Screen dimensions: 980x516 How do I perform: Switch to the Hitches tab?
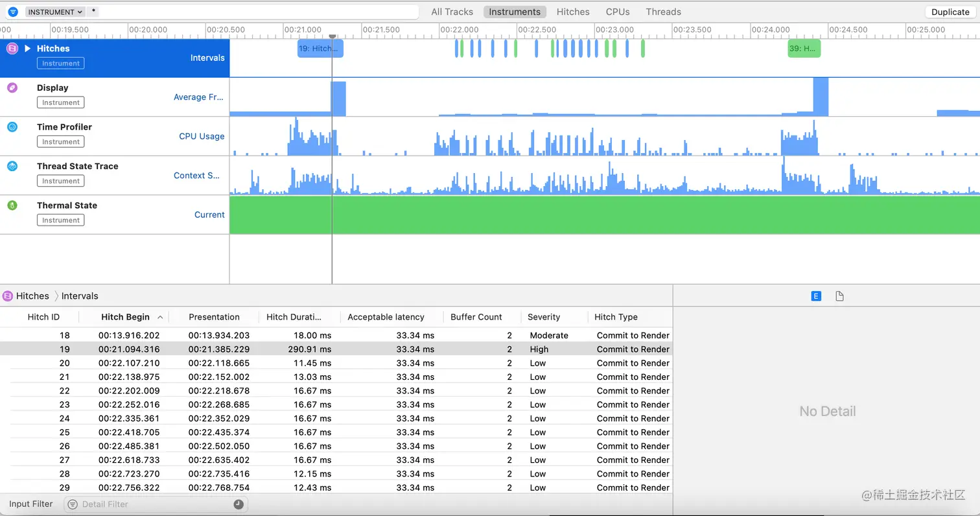(573, 12)
